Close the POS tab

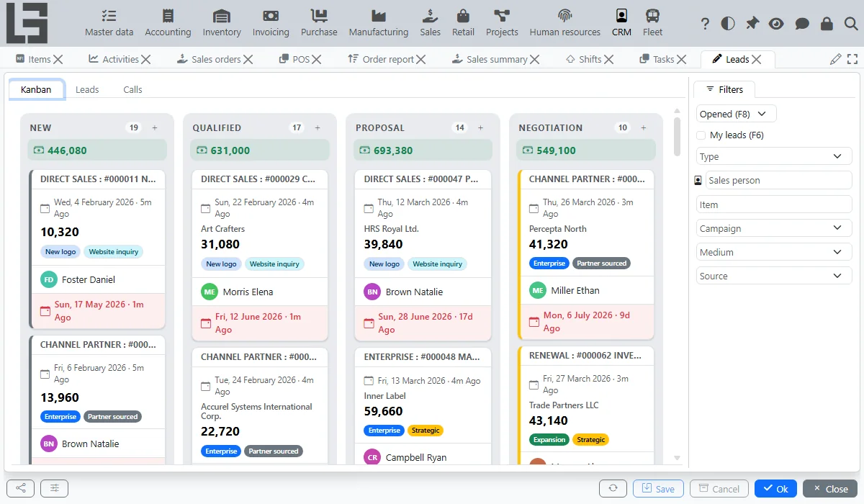point(317,59)
